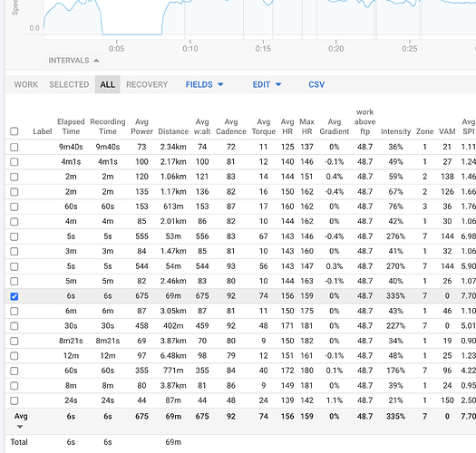This screenshot has height=453, width=476.
Task: Check the 8m21s interval row checkbox
Action: 15,341
